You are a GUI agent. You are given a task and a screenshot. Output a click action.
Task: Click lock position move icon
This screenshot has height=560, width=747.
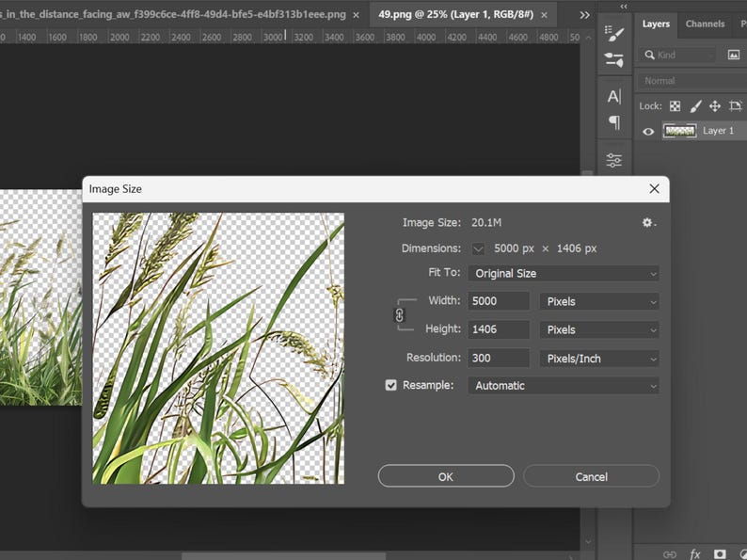click(715, 105)
